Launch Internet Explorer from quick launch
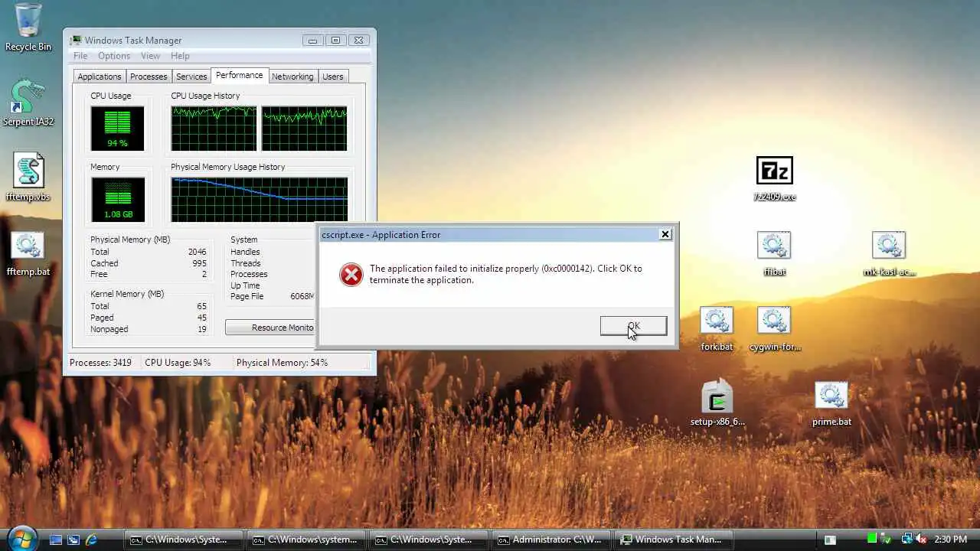 pyautogui.click(x=91, y=540)
